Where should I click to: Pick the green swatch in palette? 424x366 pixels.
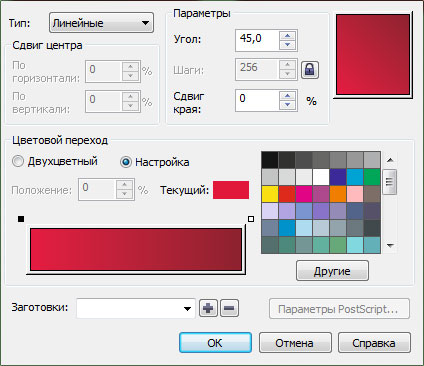click(x=372, y=177)
